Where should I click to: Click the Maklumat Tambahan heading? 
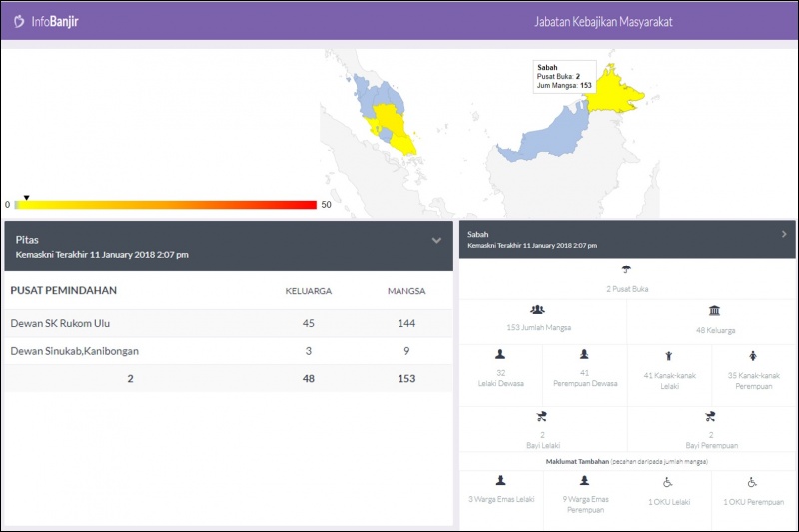pos(577,462)
